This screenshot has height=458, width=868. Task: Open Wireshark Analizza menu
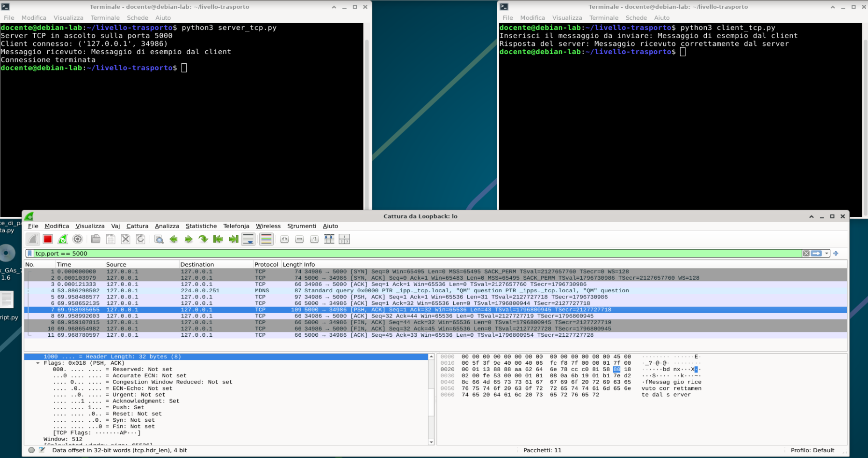click(167, 226)
